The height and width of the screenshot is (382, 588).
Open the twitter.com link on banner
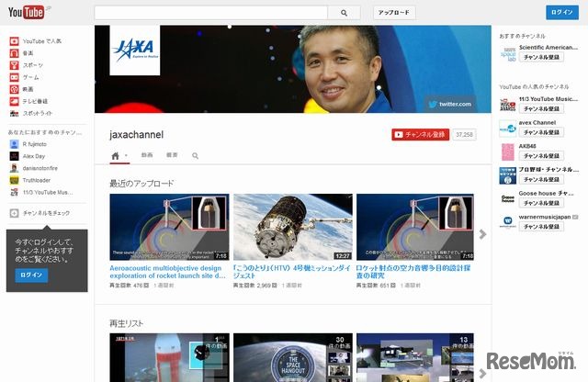tap(450, 104)
